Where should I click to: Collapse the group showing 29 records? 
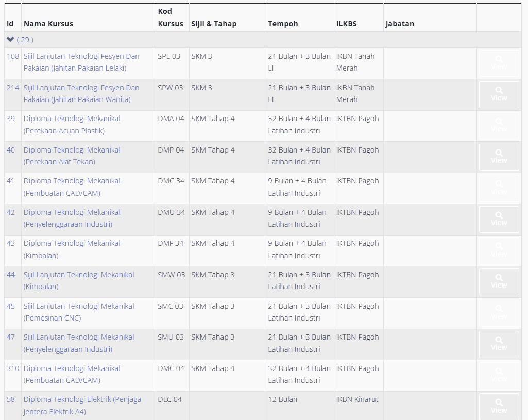(x=10, y=39)
